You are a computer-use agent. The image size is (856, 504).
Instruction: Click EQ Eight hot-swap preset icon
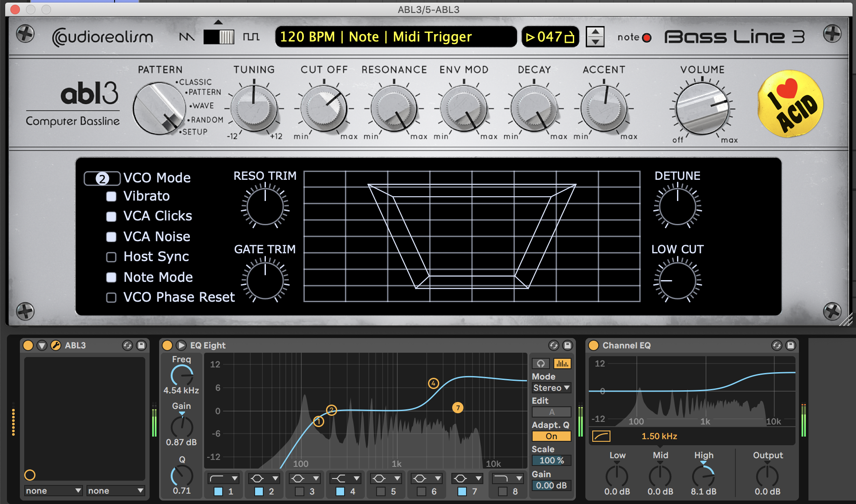pyautogui.click(x=554, y=345)
